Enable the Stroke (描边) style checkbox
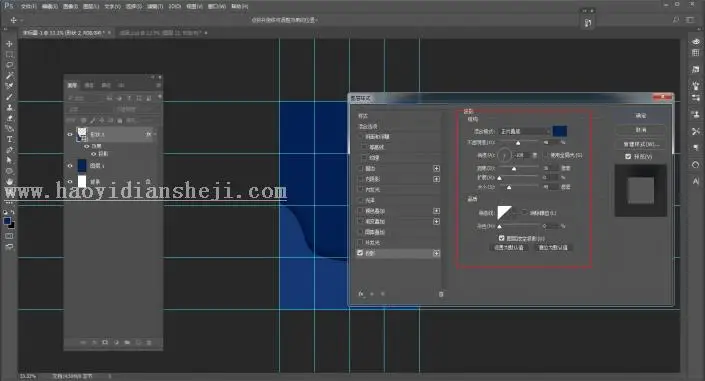 (360, 168)
